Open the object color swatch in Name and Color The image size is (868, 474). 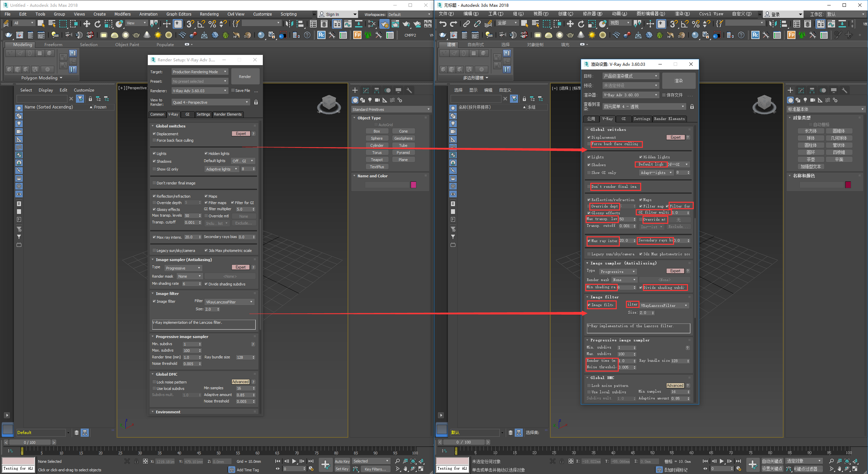[414, 185]
